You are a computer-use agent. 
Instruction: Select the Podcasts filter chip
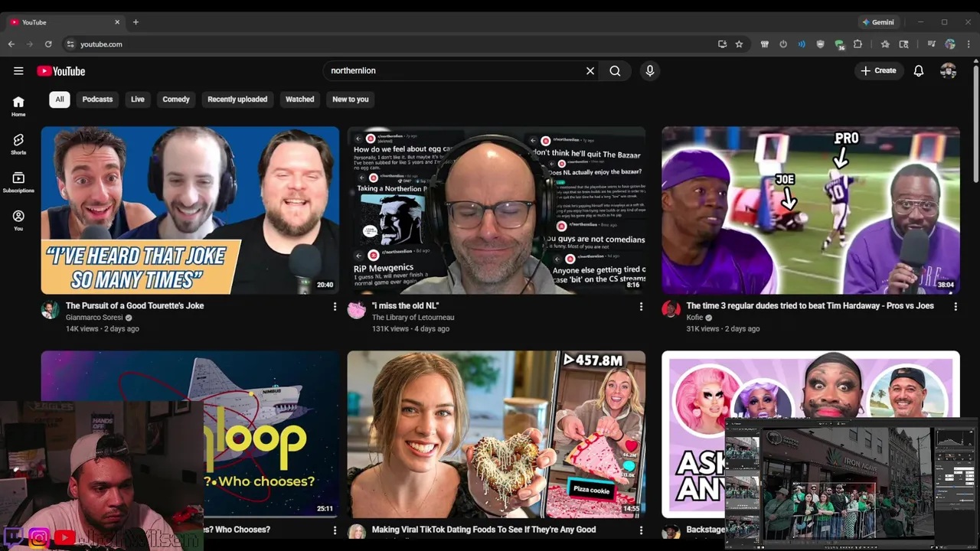[x=97, y=99]
